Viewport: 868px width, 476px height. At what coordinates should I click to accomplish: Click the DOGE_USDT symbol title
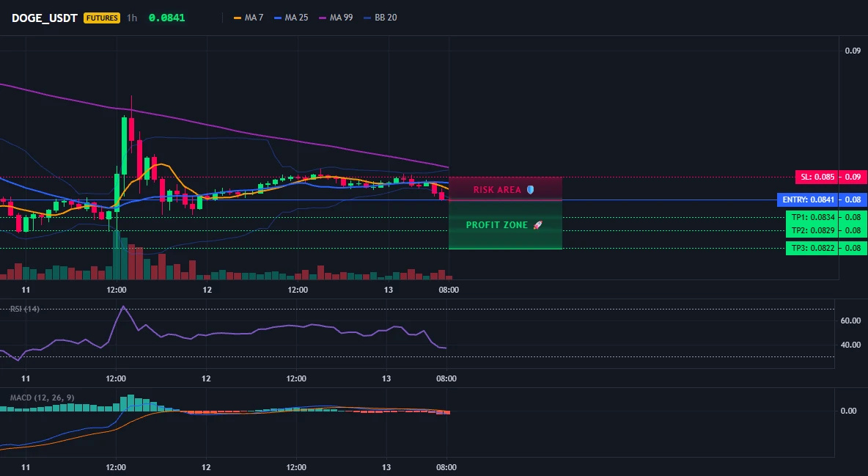[44, 18]
